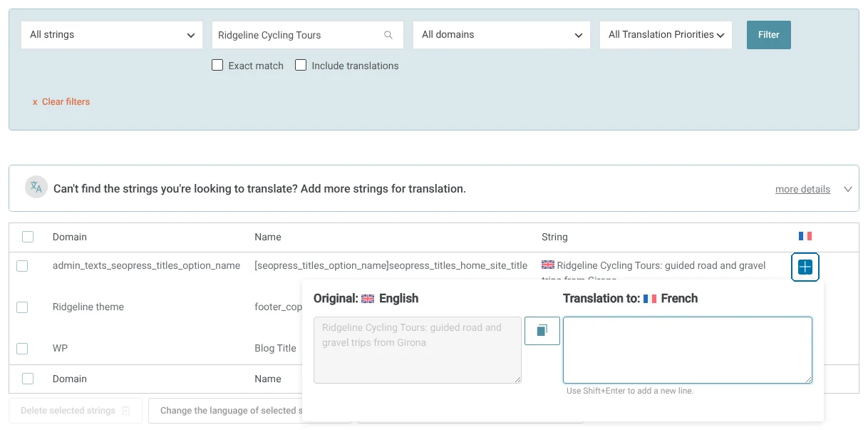Viewport: 868px width, 430px height.
Task: Tick the select-all checkbox in table header
Action: [28, 237]
